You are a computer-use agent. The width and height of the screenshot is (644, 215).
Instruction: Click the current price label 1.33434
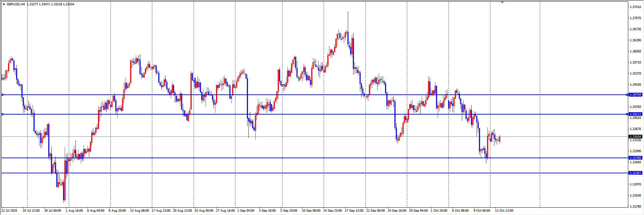pyautogui.click(x=635, y=137)
